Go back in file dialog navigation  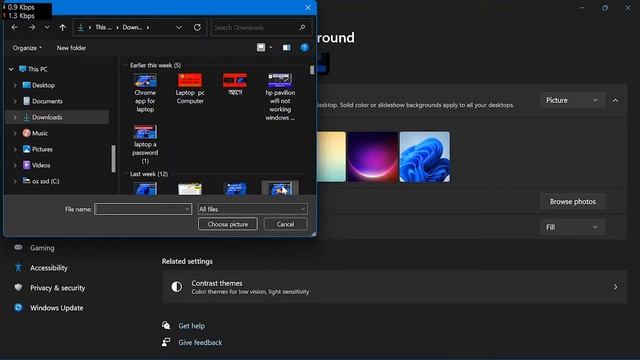tap(15, 27)
